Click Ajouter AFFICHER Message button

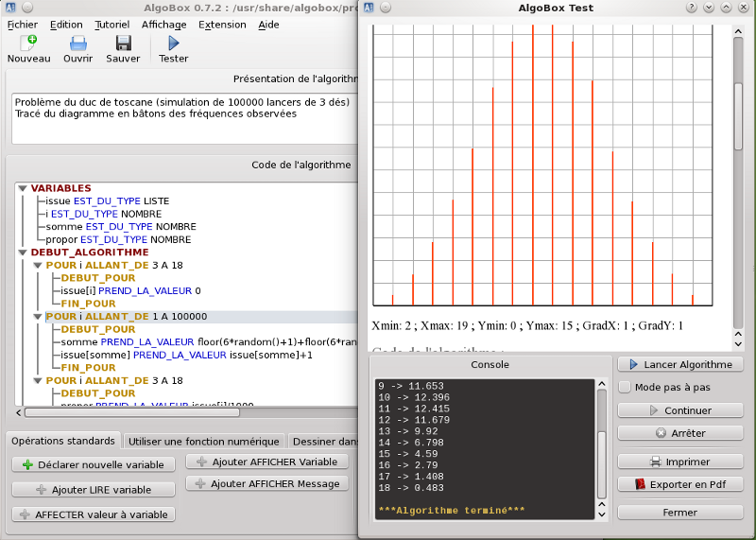coord(267,484)
